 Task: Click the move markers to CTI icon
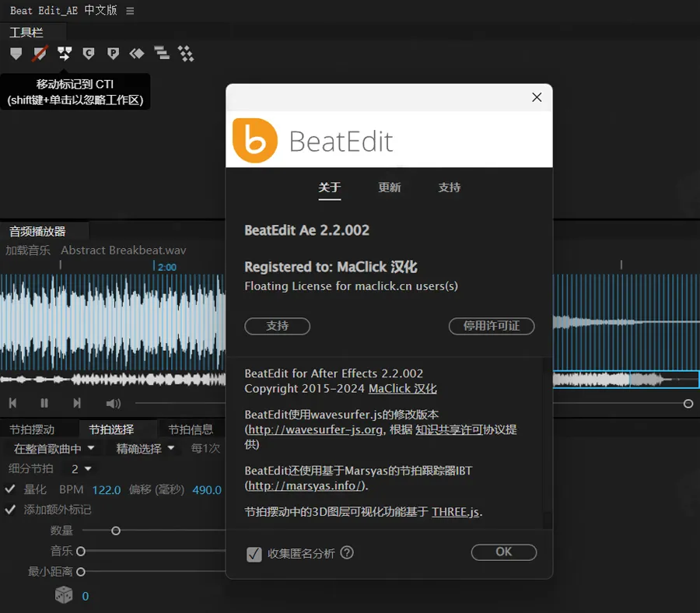tap(65, 54)
